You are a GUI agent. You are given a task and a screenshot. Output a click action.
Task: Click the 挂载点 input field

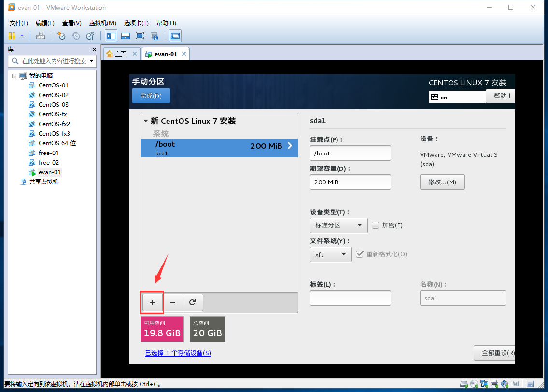tap(350, 153)
